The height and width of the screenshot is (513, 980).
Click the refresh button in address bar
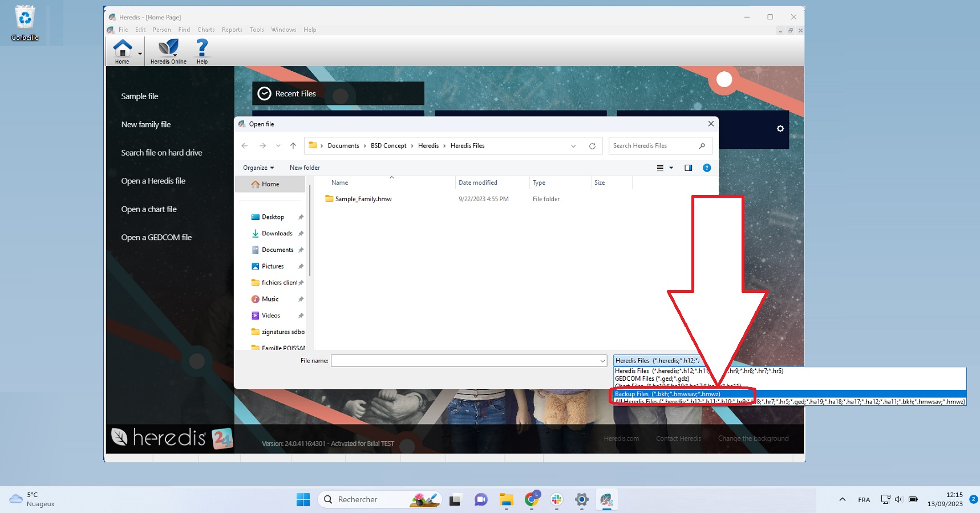click(x=592, y=146)
